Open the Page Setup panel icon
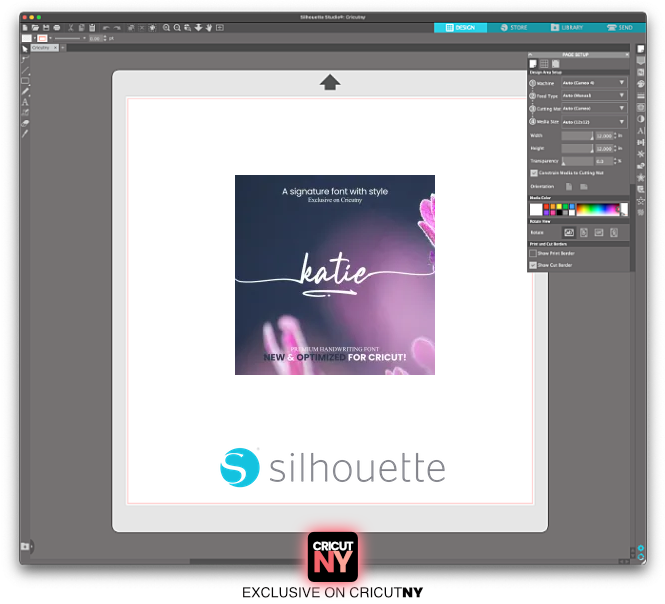The width and height of the screenshot is (665, 604). tap(640, 49)
